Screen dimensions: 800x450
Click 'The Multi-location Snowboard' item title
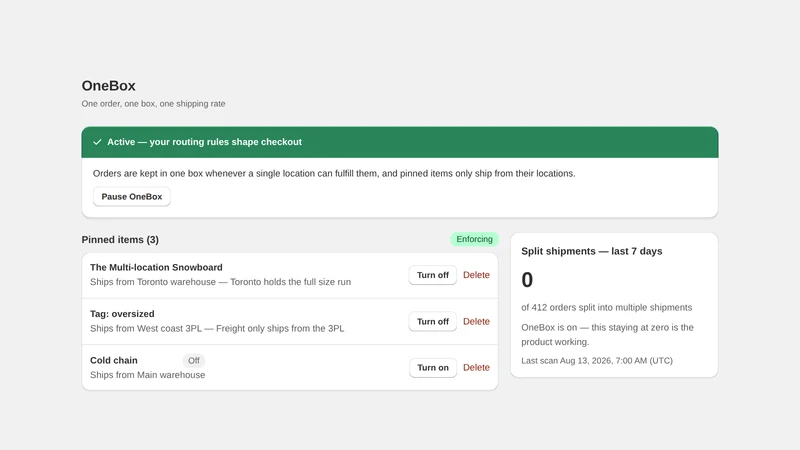156,267
